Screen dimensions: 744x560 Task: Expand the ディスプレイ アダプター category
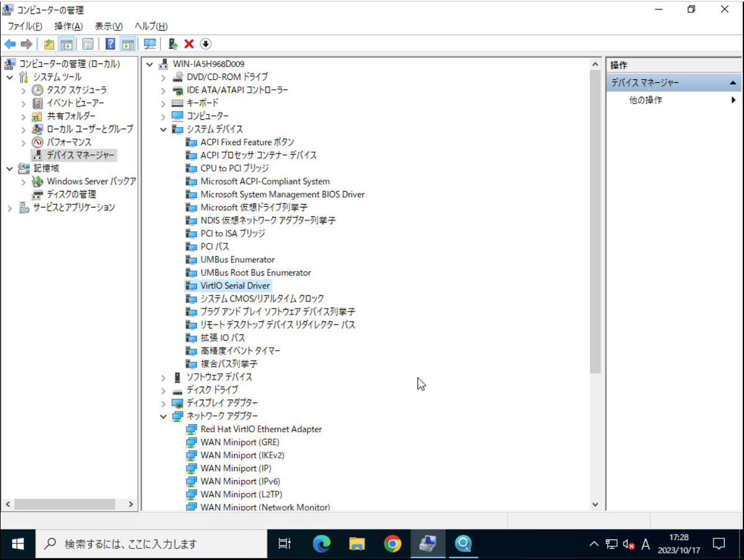(x=163, y=403)
